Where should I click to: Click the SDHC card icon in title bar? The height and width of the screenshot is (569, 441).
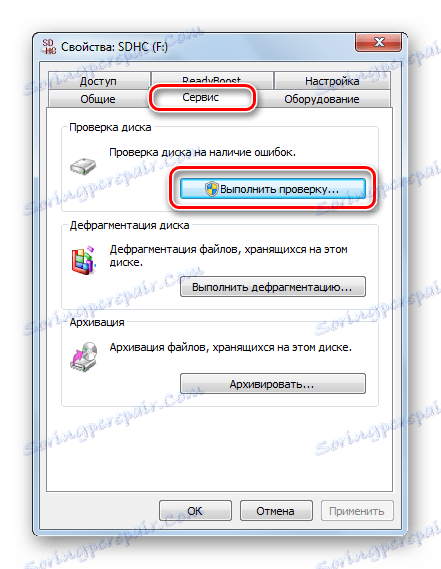[49, 46]
